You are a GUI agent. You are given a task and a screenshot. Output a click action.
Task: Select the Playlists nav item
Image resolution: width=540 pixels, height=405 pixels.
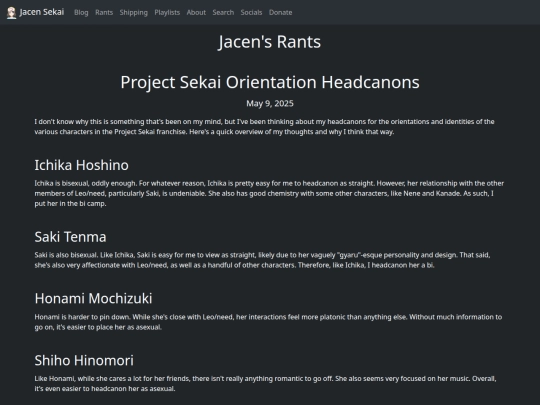click(x=167, y=12)
